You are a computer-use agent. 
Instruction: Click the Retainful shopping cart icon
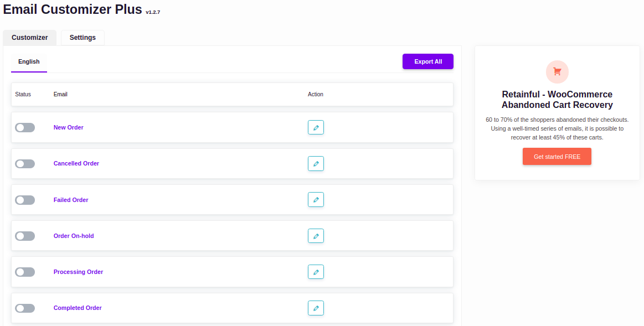click(557, 71)
